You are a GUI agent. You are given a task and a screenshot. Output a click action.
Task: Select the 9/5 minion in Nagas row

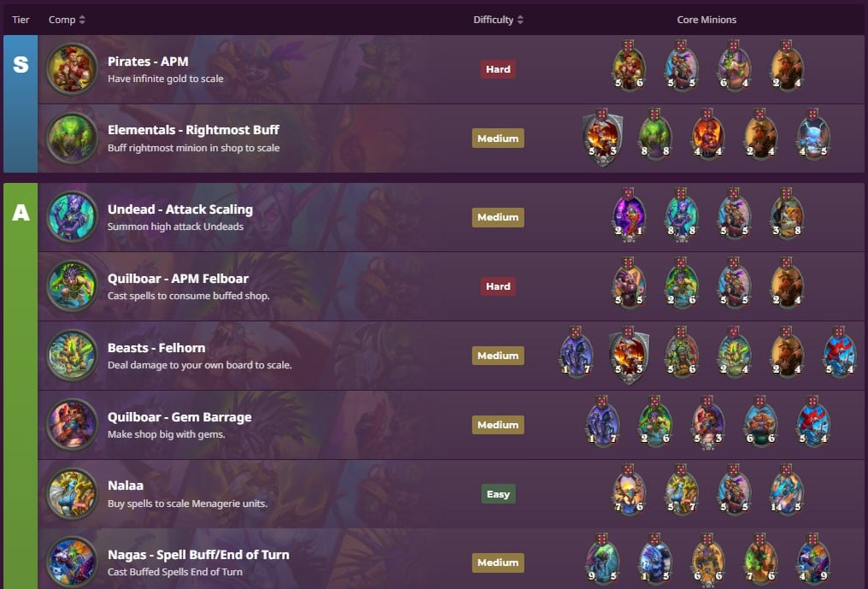pyautogui.click(x=602, y=560)
